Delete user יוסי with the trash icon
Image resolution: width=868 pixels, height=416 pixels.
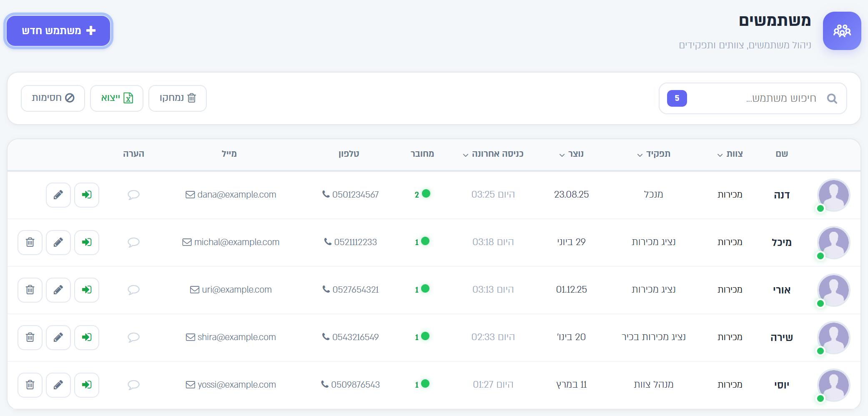click(x=30, y=385)
